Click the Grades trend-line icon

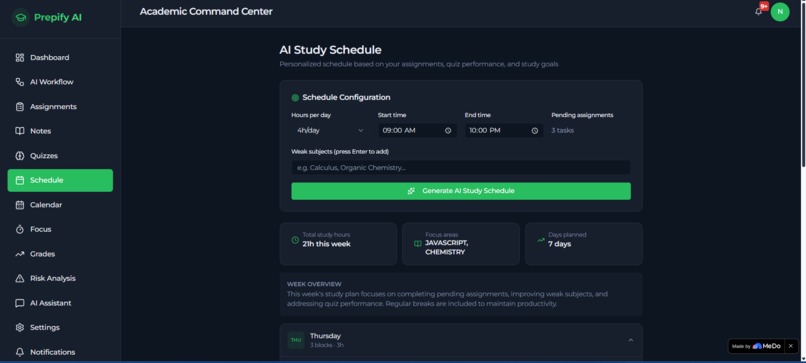point(20,254)
